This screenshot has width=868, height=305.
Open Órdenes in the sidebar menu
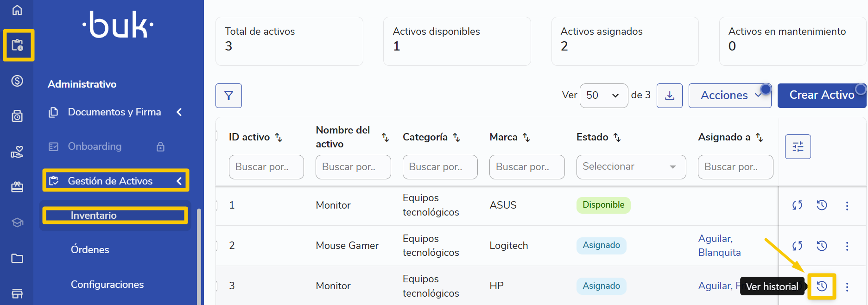click(x=90, y=250)
